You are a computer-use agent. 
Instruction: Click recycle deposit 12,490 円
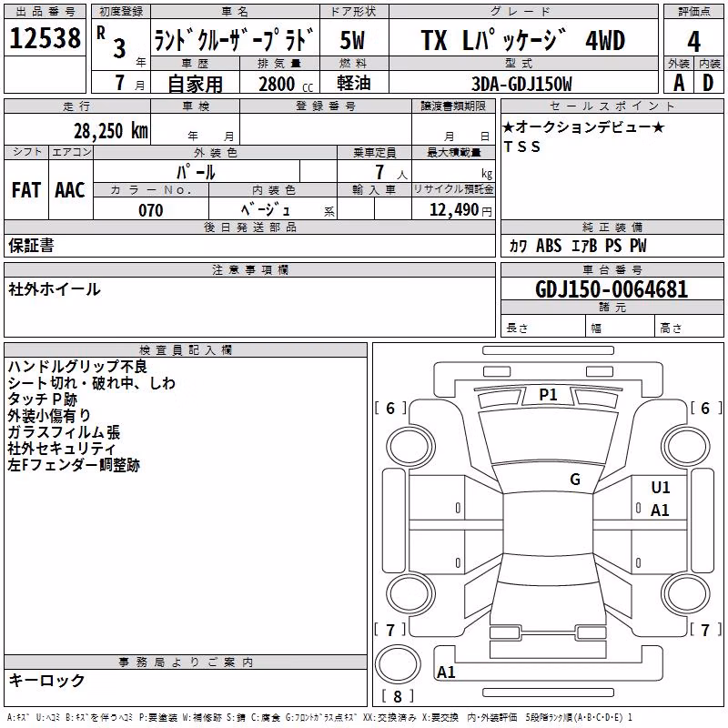[x=460, y=210]
